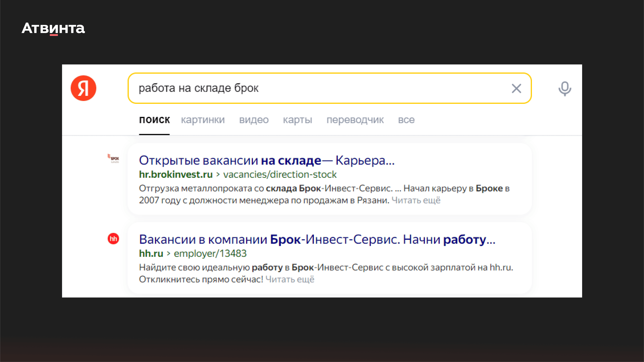Click the red Yandex logo icon
Screen dimensions: 644x362
[x=83, y=88]
